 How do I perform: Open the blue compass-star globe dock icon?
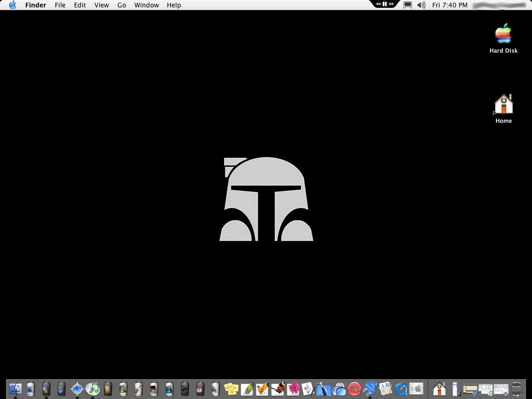[77, 389]
